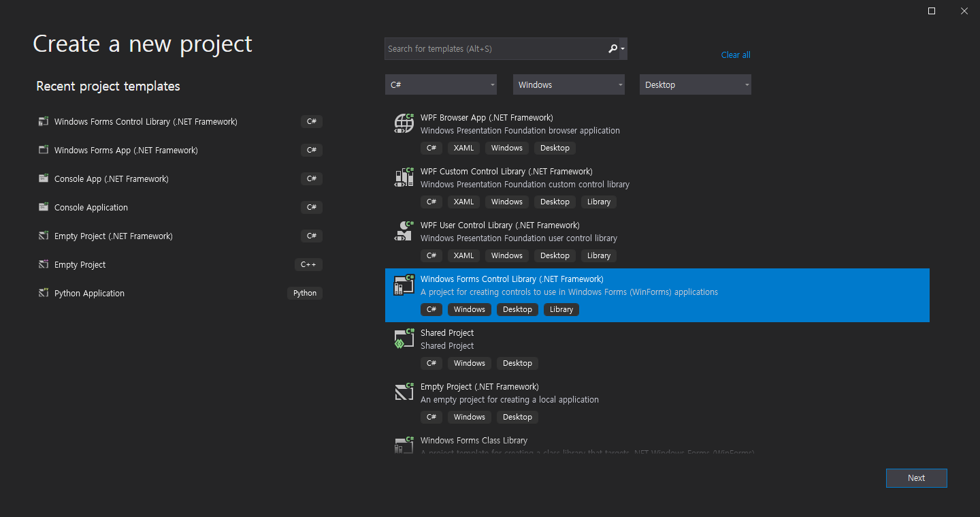
Task: Click the recent Windows Forms Control Library icon
Action: coord(44,122)
